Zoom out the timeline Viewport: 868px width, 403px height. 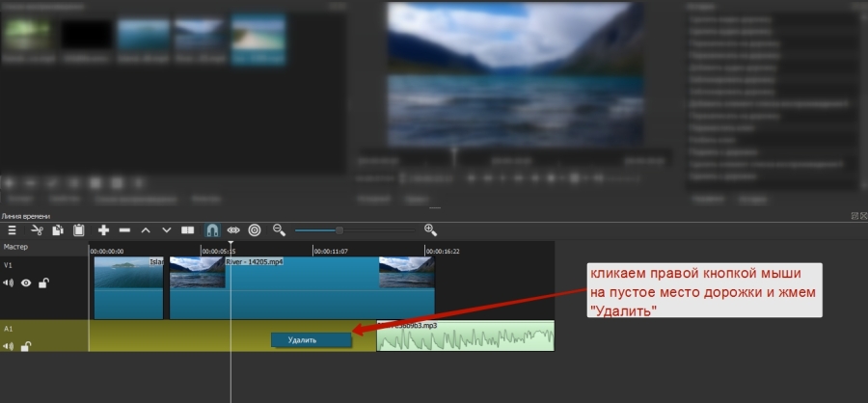pyautogui.click(x=279, y=230)
